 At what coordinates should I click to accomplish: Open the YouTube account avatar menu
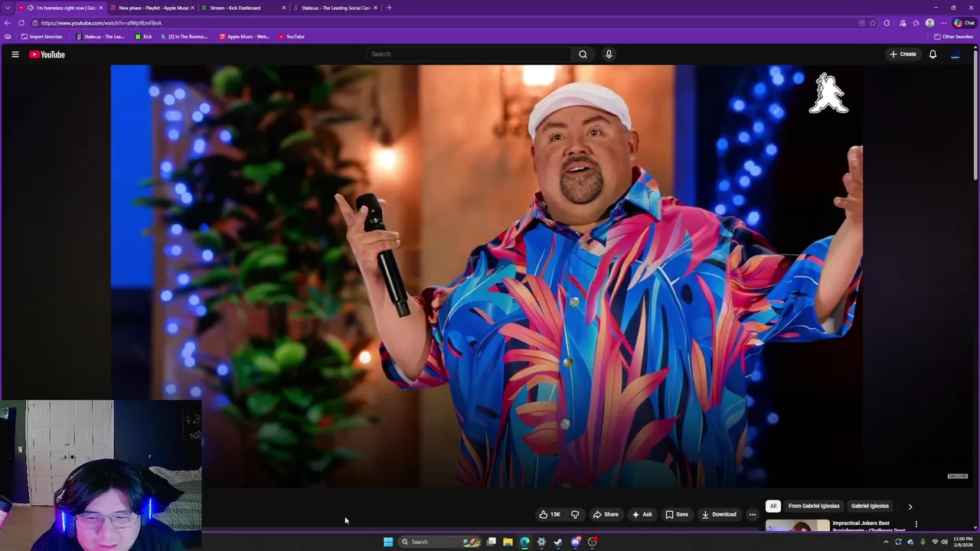pos(955,54)
